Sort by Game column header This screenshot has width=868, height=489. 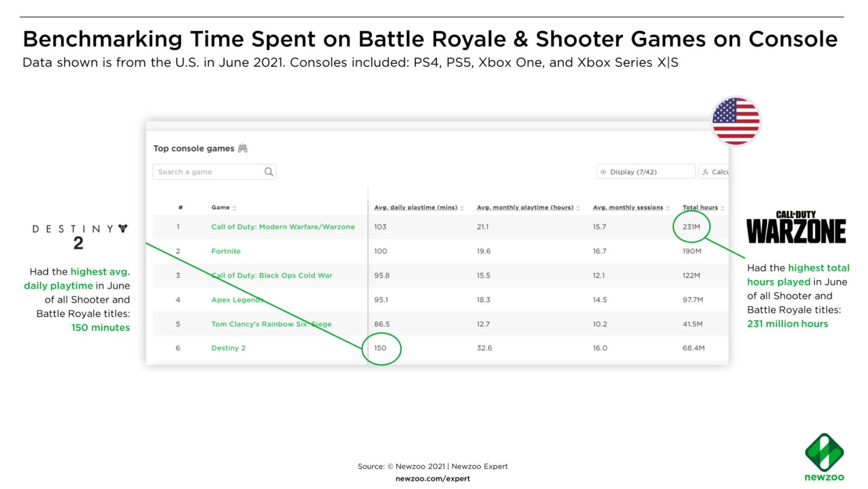coord(224,208)
